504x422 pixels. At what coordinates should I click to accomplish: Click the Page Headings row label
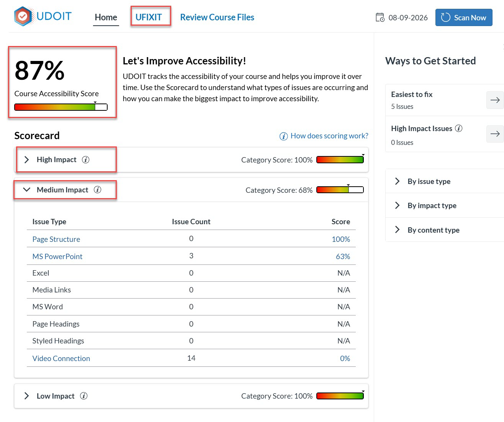(56, 324)
